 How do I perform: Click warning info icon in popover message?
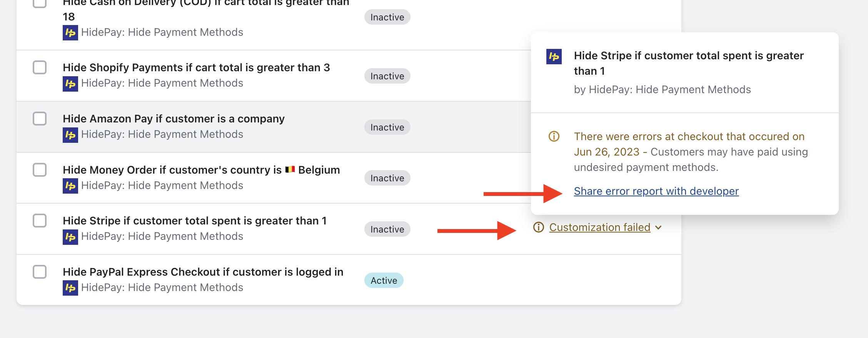tap(554, 136)
